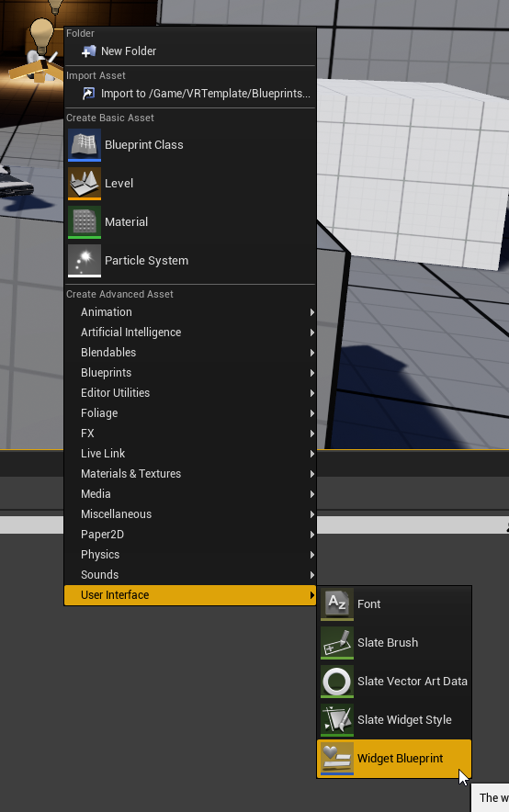Screen dimensions: 509x812
Task: Select Slate Widget Style
Action: point(394,720)
